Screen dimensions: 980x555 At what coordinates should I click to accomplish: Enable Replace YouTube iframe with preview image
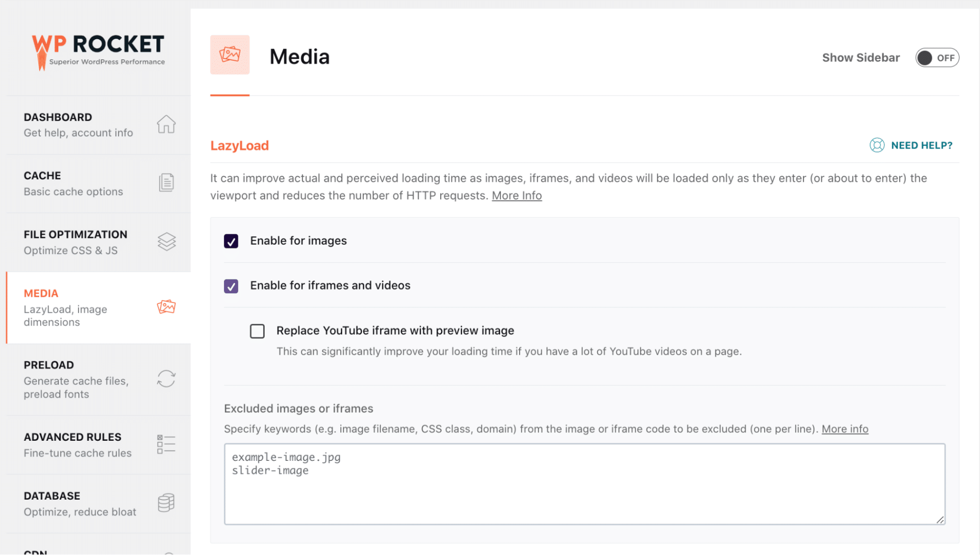(x=258, y=330)
